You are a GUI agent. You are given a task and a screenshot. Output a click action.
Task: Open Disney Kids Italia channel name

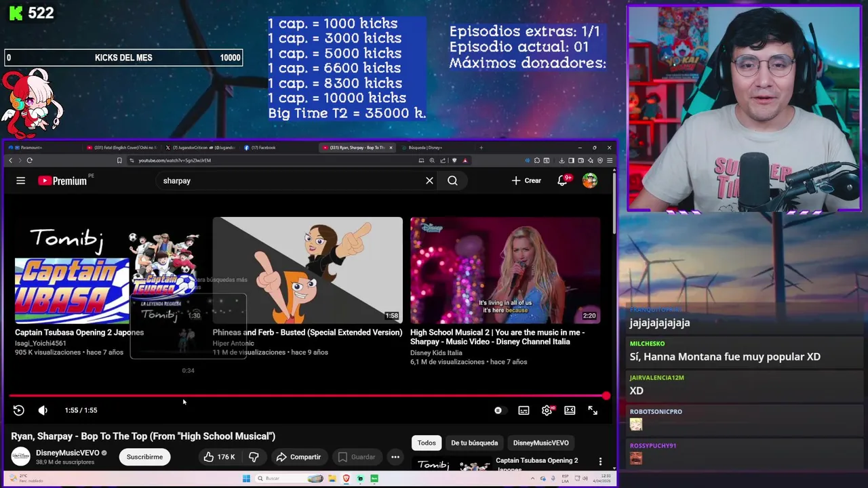coord(436,352)
